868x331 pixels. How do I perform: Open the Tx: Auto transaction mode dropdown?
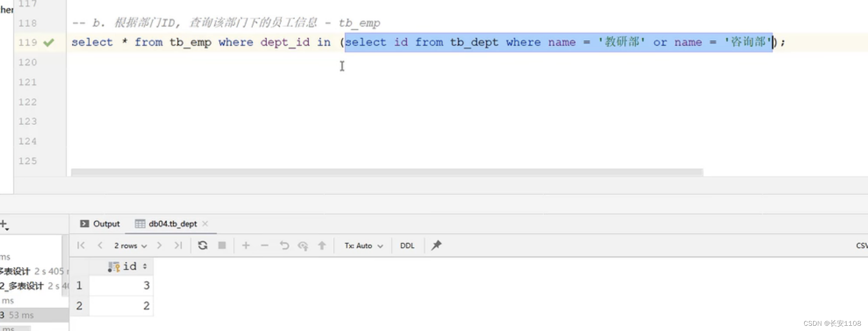click(363, 246)
